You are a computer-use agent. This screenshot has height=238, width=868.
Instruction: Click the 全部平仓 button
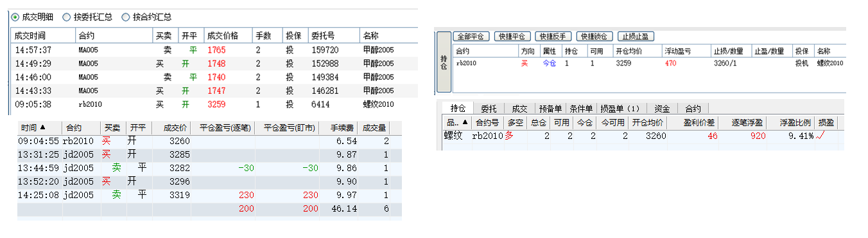pos(471,37)
